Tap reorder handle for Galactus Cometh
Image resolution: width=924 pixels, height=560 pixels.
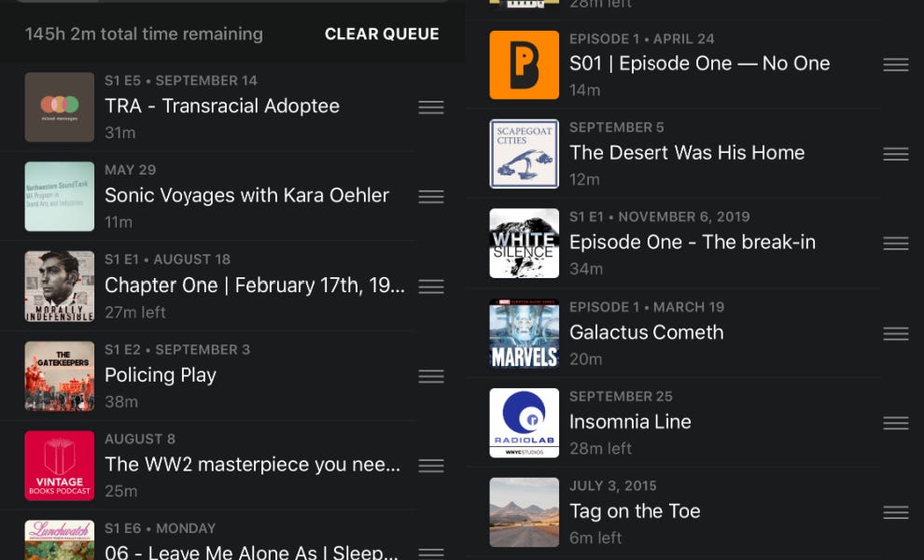coord(896,333)
